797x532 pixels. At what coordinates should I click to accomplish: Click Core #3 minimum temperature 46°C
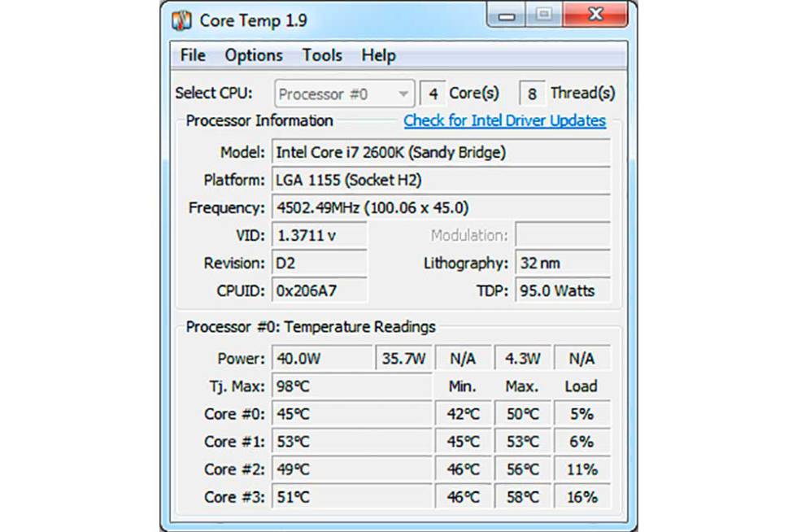tap(463, 496)
